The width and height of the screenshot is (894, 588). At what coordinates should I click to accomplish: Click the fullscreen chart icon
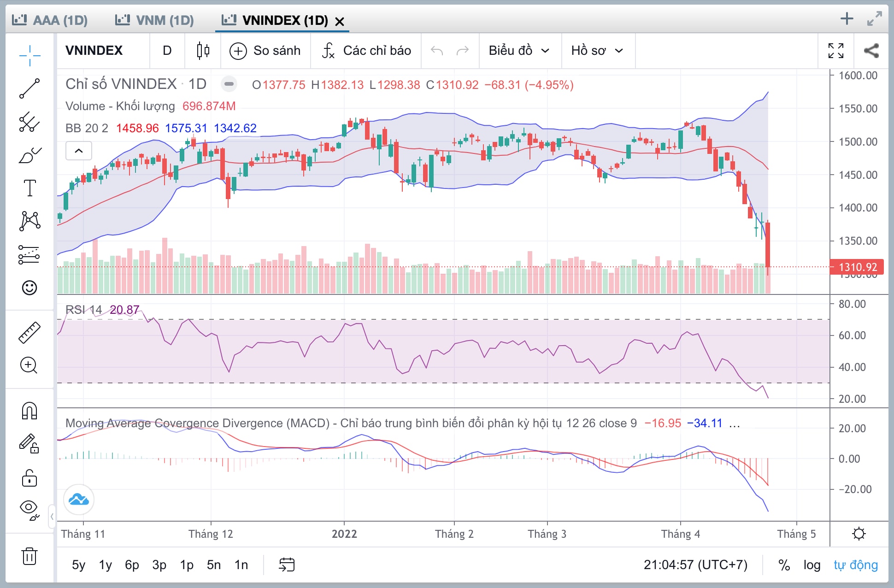[x=836, y=51]
